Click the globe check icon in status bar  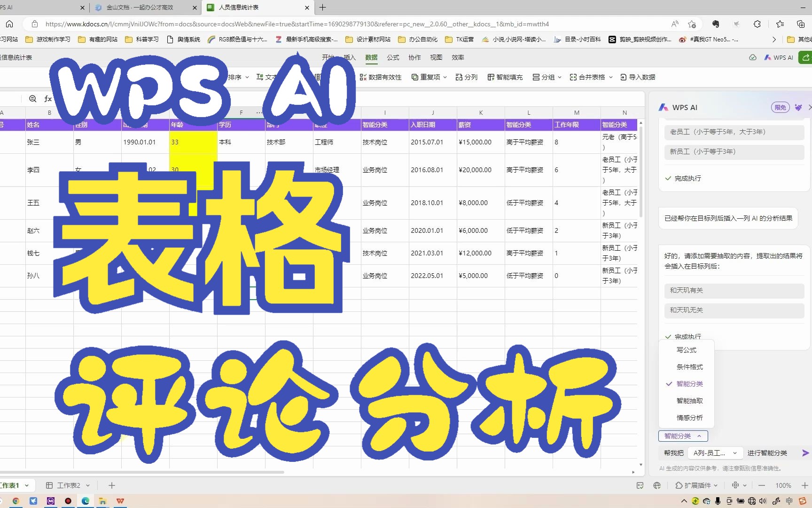pyautogui.click(x=657, y=485)
